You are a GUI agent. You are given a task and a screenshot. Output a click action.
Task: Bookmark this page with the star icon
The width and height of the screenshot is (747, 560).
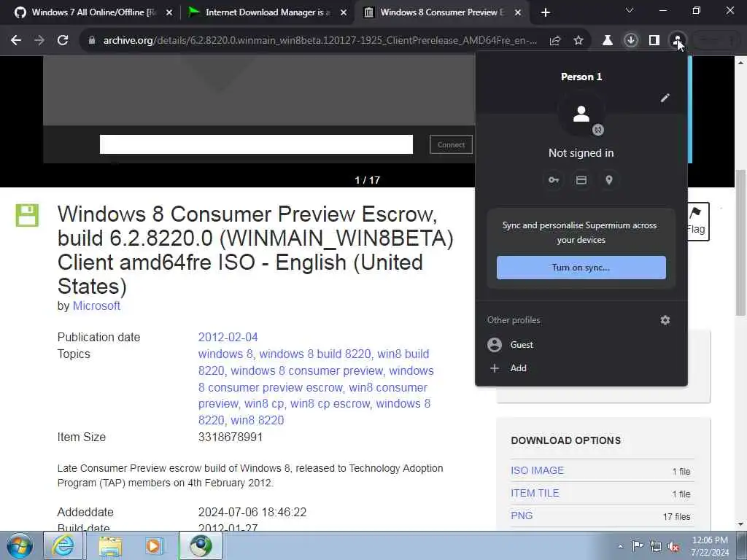578,41
